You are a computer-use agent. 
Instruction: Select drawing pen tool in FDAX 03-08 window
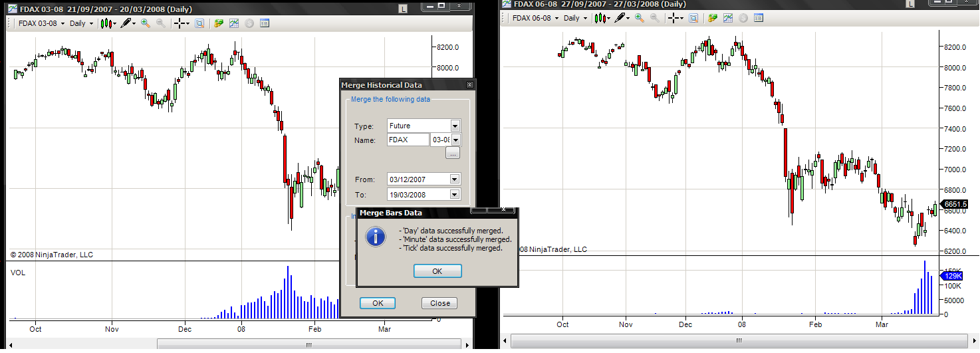pos(127,23)
